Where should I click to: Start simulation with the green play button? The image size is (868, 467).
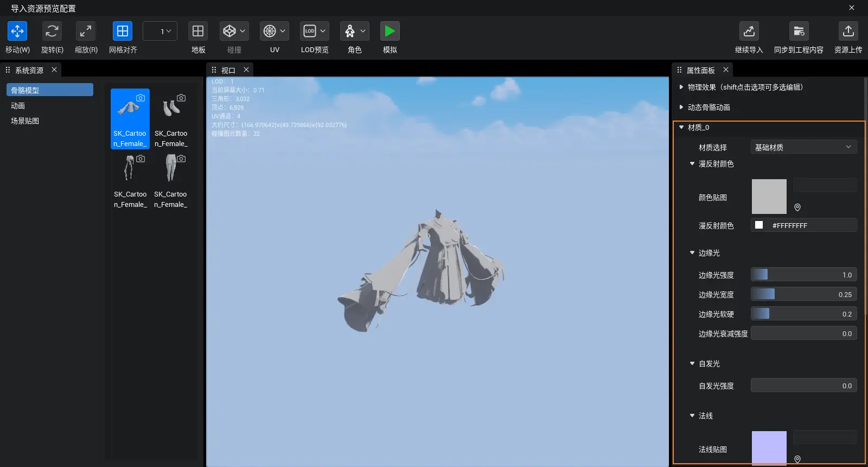(390, 31)
